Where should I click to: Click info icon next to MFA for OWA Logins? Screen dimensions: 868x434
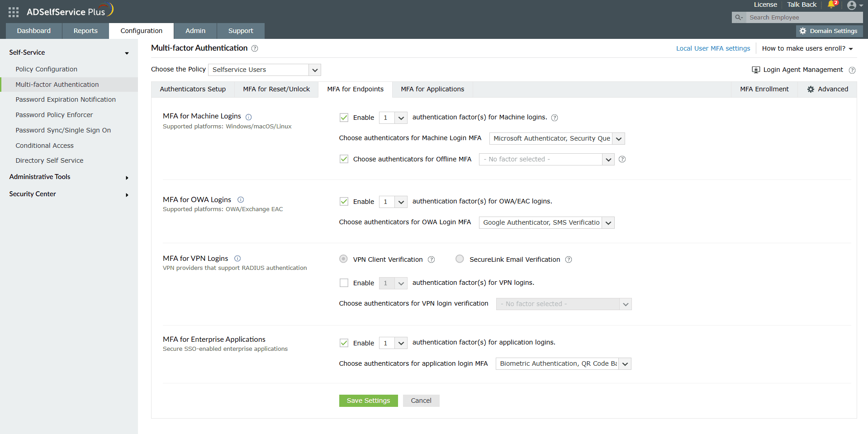241,200
